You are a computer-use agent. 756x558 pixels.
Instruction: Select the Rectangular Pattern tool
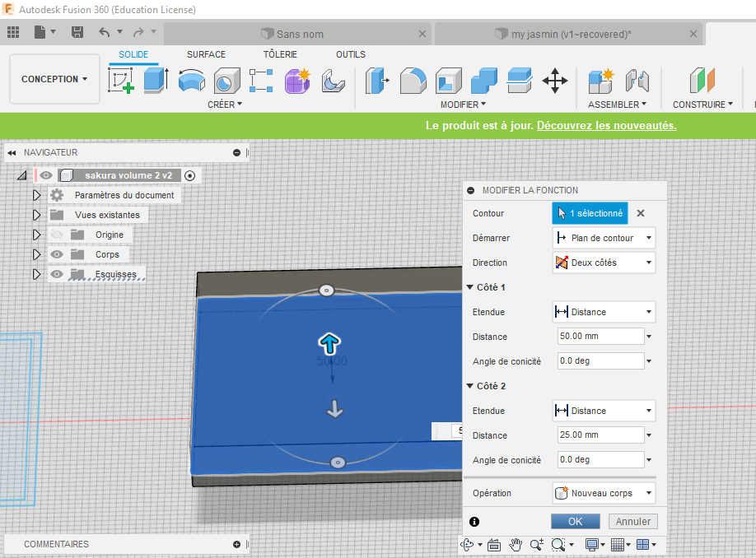261,81
